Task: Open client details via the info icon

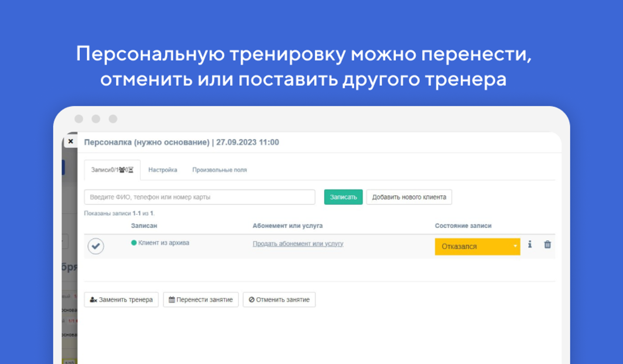Action: pyautogui.click(x=530, y=245)
